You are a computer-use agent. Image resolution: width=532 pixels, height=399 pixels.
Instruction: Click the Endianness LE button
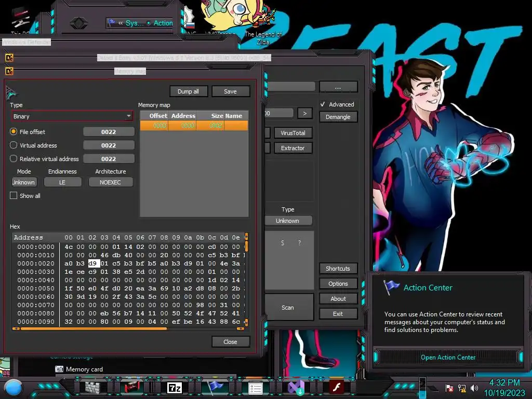pyautogui.click(x=62, y=182)
